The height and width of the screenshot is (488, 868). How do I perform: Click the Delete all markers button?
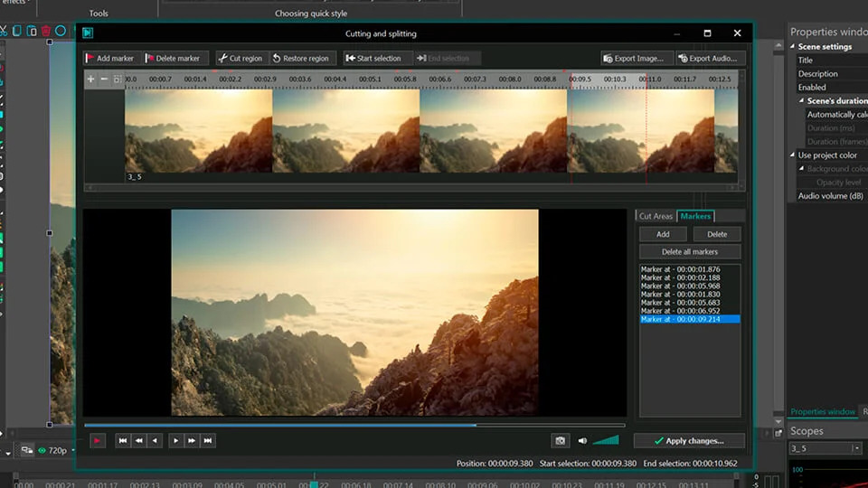(x=690, y=252)
